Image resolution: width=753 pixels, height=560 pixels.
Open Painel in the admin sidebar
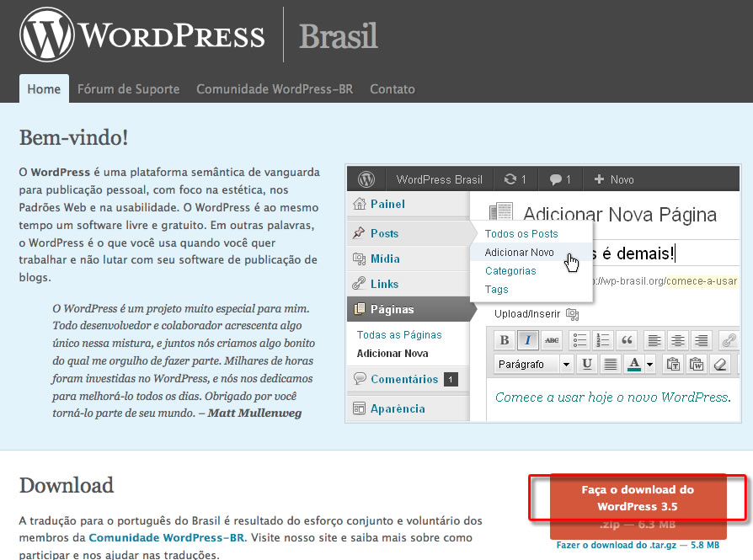pos(387,204)
